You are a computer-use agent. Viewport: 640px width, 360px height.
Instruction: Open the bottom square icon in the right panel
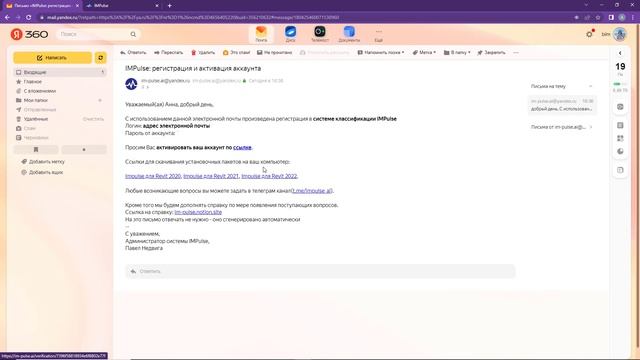coord(620,170)
